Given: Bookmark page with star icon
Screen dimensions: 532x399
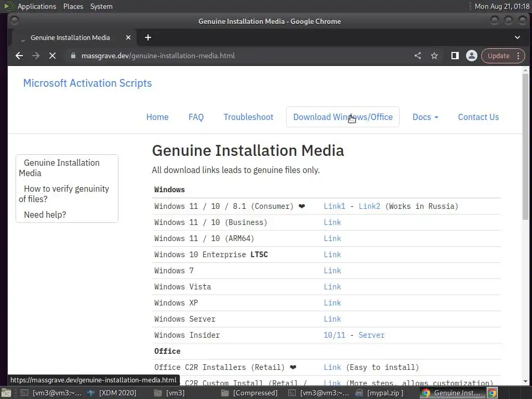Looking at the screenshot, I should click(x=434, y=56).
